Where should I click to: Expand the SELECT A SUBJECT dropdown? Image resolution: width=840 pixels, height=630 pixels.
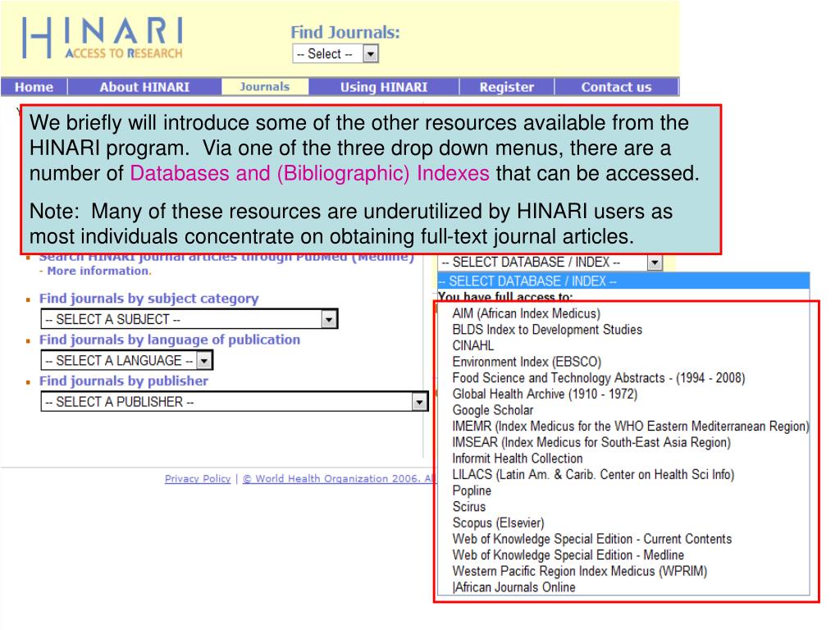point(189,319)
